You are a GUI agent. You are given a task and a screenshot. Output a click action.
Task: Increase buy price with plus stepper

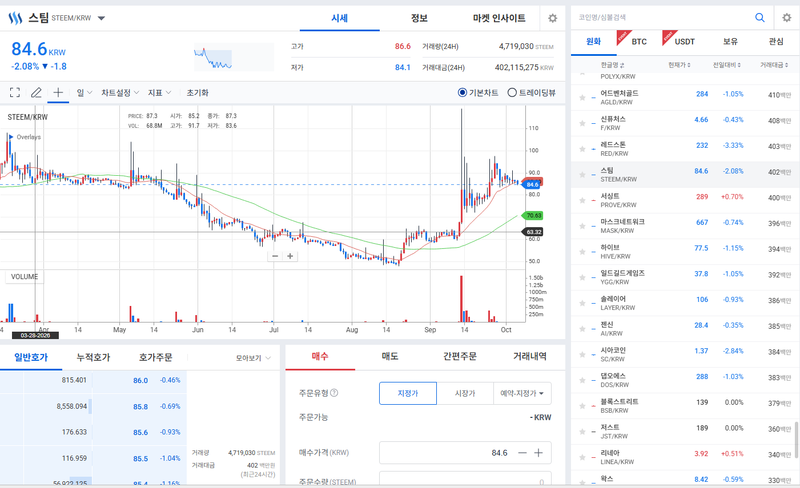coord(538,453)
